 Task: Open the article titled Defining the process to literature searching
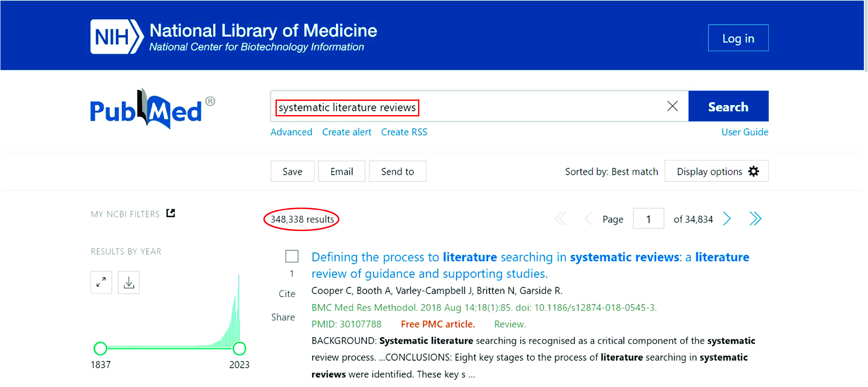click(x=530, y=265)
